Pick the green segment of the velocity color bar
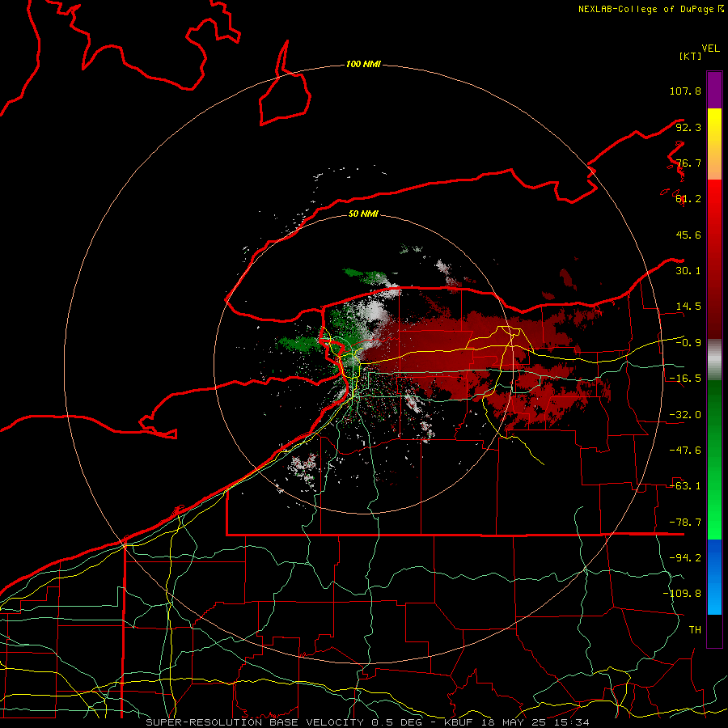The image size is (728, 728). (x=714, y=459)
